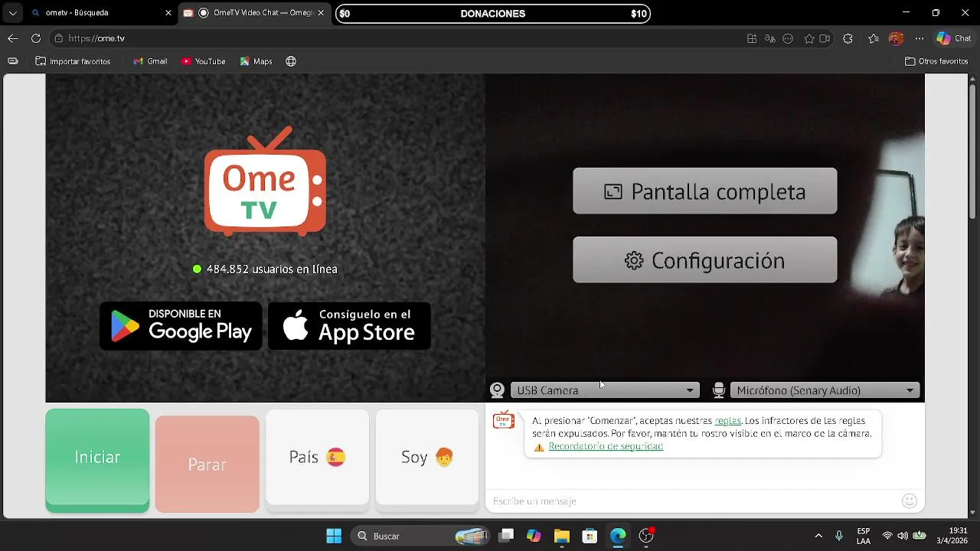Screen dimensions: 980x551
Task: Click the site info icon next to the URL
Action: 58,38
